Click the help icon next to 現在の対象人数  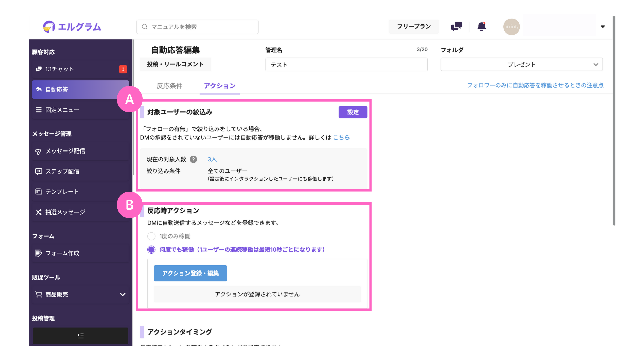tap(193, 159)
